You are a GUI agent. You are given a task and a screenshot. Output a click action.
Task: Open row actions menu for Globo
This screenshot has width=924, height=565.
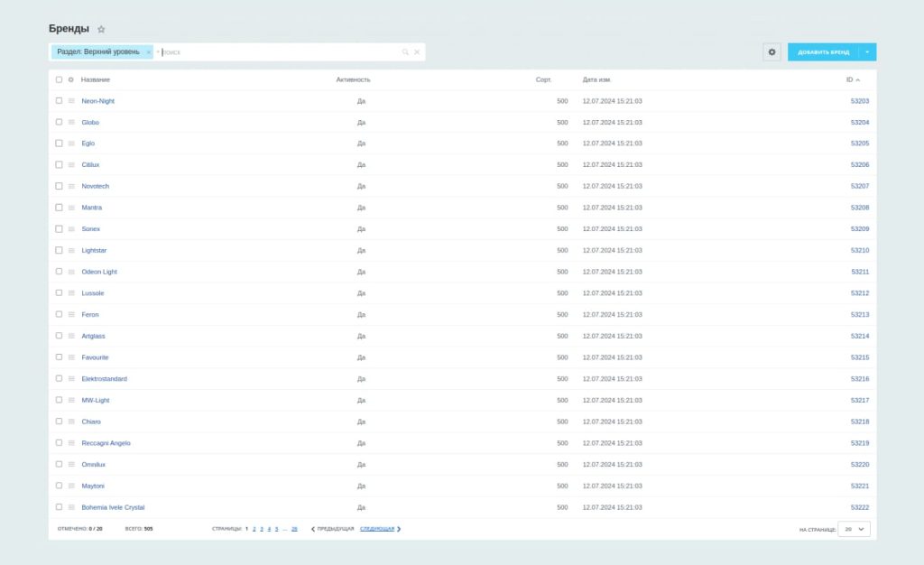click(71, 122)
